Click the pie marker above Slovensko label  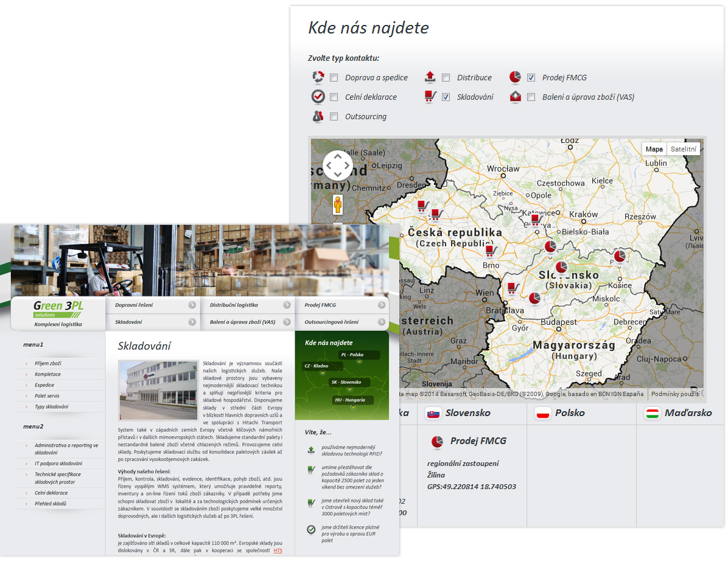(x=561, y=268)
